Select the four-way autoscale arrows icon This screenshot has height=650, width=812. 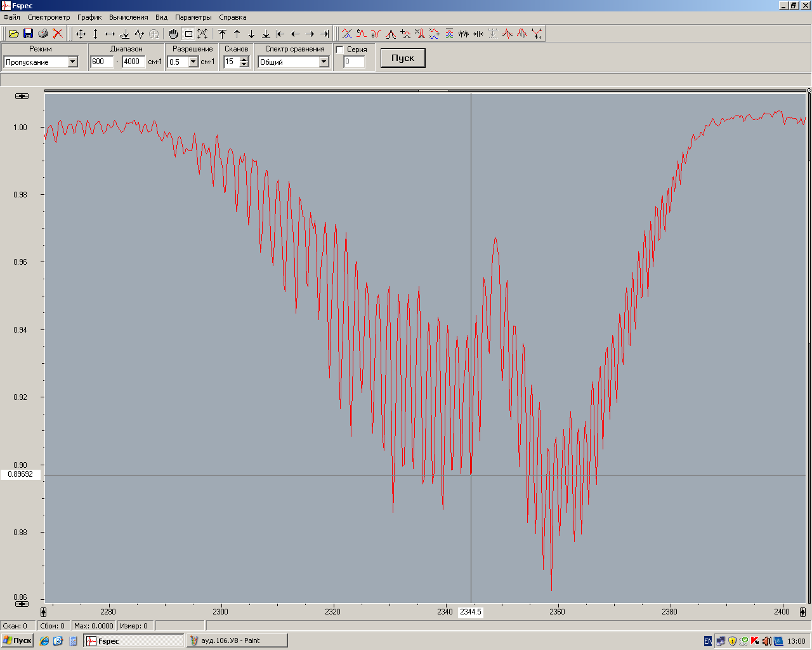pos(81,34)
